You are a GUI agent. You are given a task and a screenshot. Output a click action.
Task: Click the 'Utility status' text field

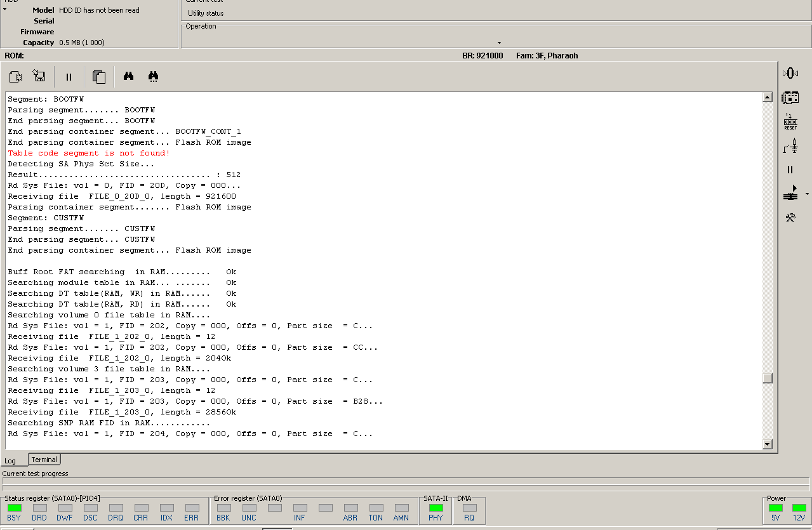coord(206,13)
